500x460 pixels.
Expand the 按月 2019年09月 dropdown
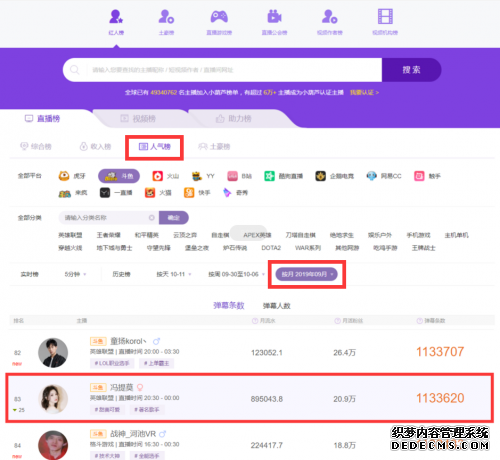coord(307,274)
